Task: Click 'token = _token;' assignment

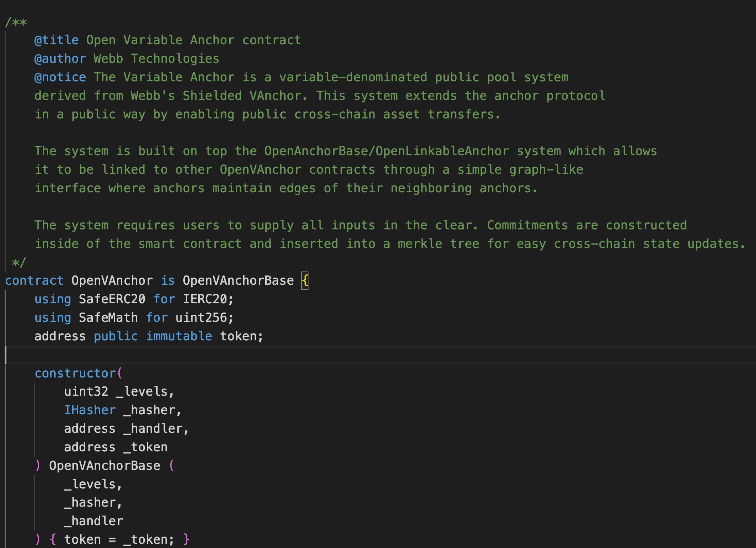Action: (x=119, y=540)
